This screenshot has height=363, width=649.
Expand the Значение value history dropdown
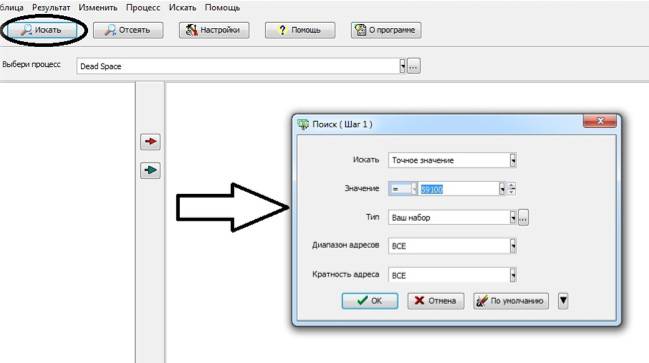tap(502, 189)
